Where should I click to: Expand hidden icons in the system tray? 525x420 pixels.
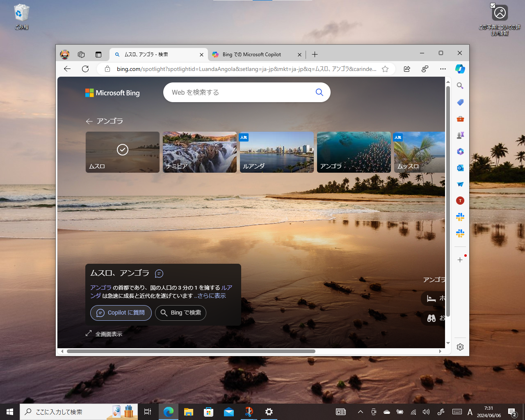coord(360,412)
